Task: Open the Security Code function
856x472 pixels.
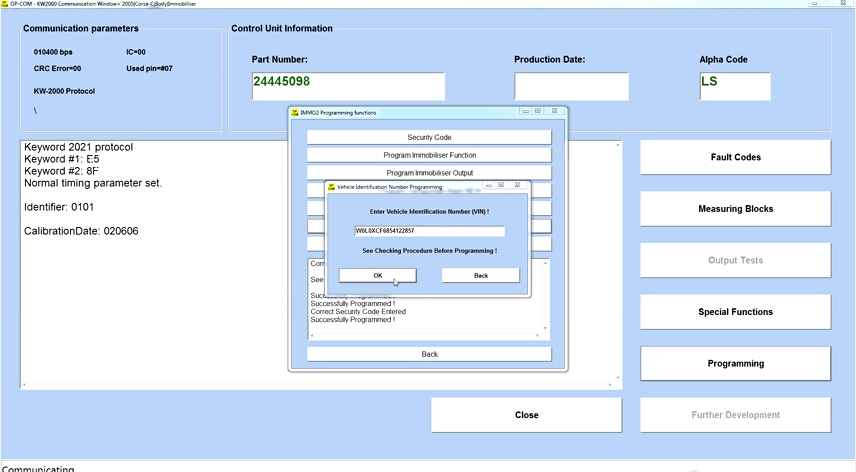Action: 429,138
